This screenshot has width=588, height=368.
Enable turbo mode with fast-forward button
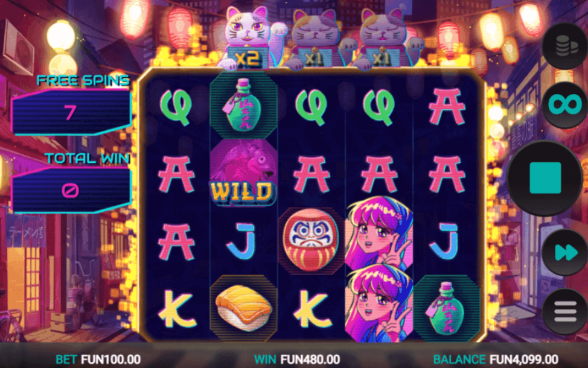click(x=566, y=252)
